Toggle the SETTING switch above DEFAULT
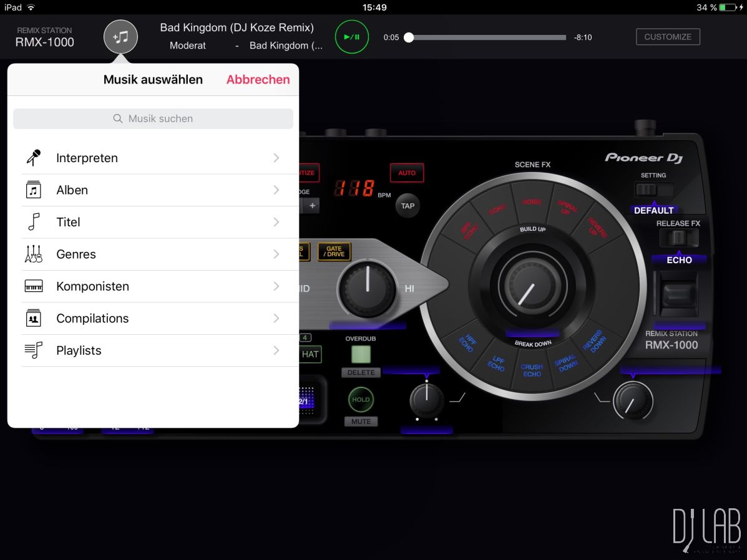The width and height of the screenshot is (747, 560). coord(653,190)
